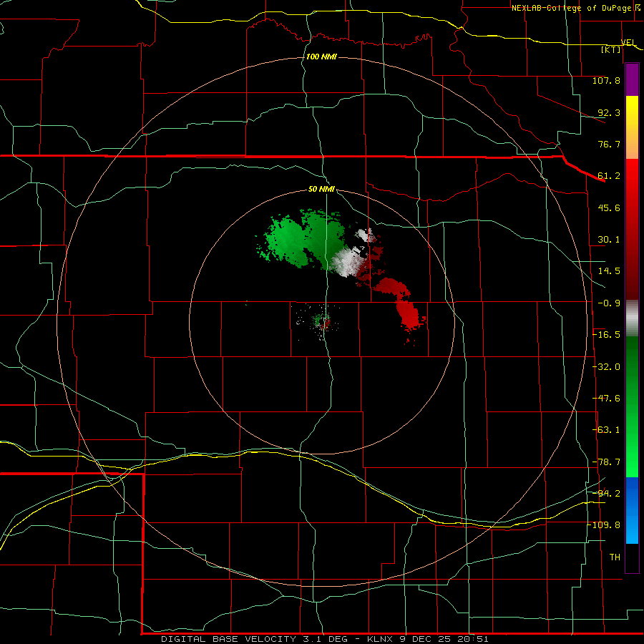Pick the gray zero-velocity segment of the scale
The image size is (644, 644).
click(x=632, y=318)
